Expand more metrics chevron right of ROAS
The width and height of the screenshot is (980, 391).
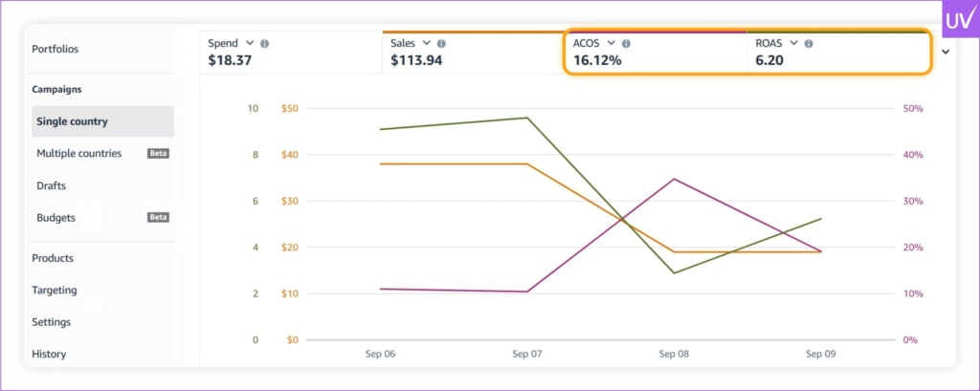(x=946, y=53)
